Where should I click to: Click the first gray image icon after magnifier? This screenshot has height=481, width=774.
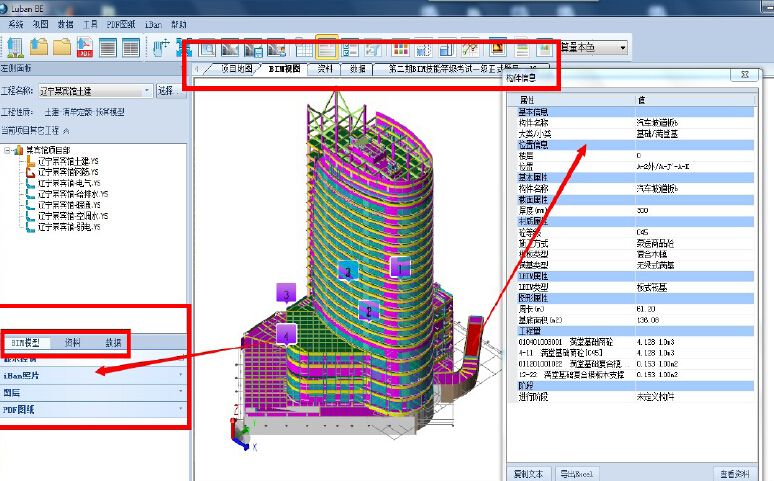[x=231, y=49]
